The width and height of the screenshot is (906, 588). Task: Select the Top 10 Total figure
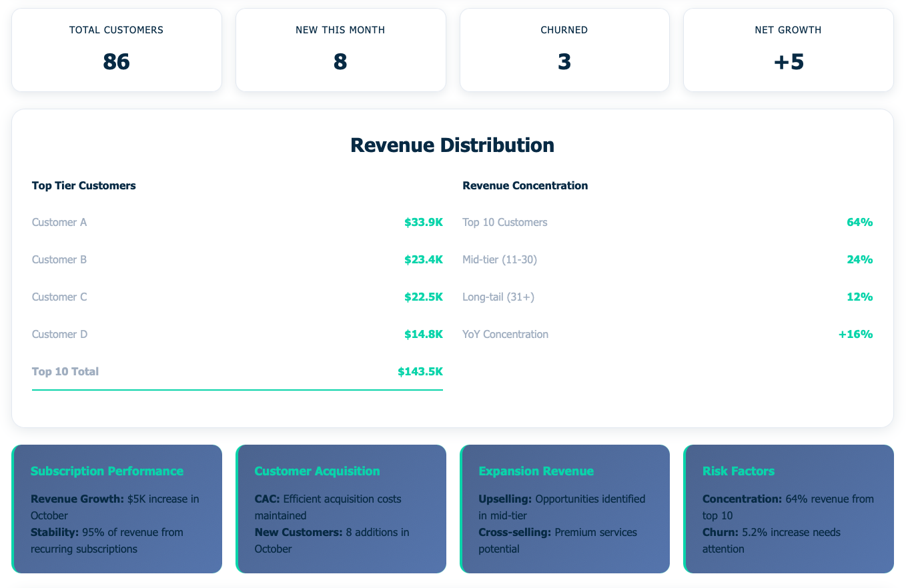tap(420, 371)
